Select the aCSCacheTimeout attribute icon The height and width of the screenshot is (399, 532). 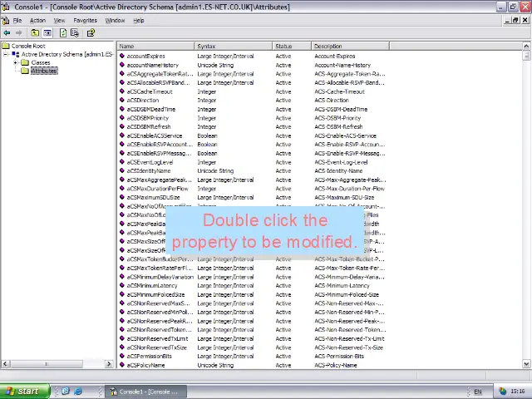pos(122,91)
